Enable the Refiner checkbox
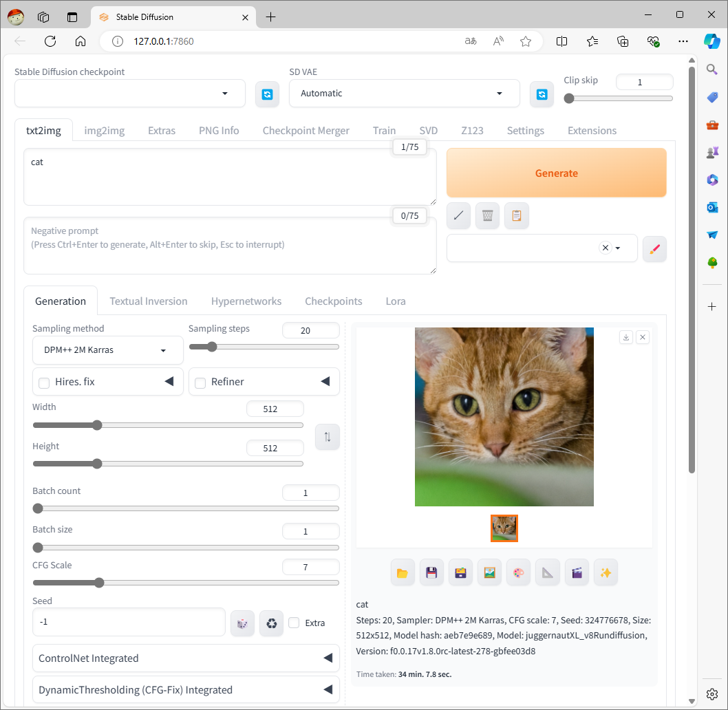This screenshot has height=710, width=728. (x=200, y=383)
